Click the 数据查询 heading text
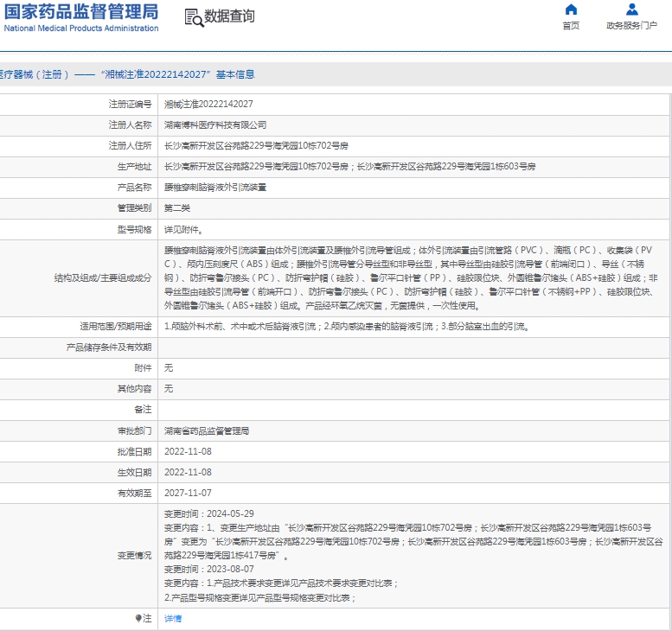The width and height of the screenshot is (672, 631). pyautogui.click(x=229, y=16)
